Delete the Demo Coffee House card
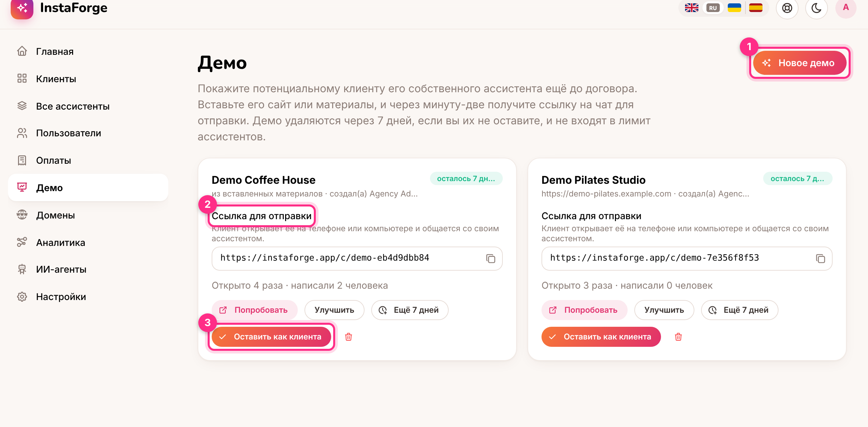 [x=349, y=336]
